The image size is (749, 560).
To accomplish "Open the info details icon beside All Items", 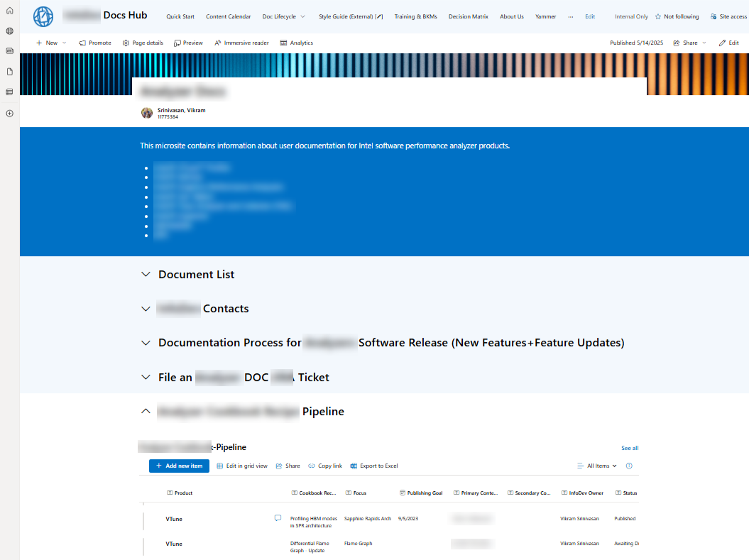I will [629, 466].
